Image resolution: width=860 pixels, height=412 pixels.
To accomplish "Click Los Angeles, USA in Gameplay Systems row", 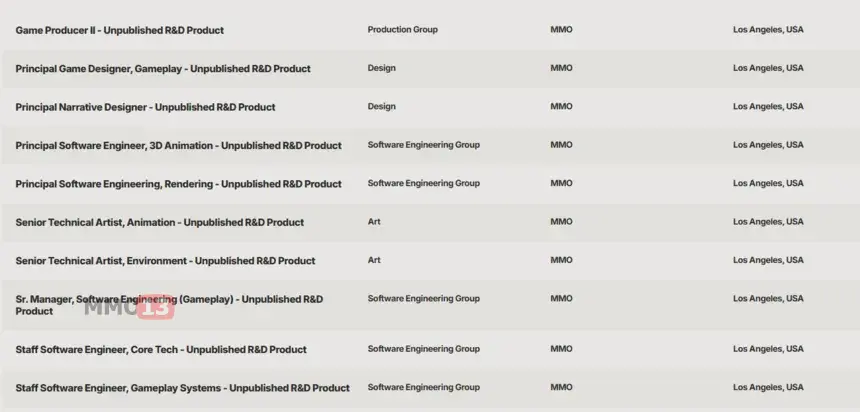I will [x=767, y=388].
